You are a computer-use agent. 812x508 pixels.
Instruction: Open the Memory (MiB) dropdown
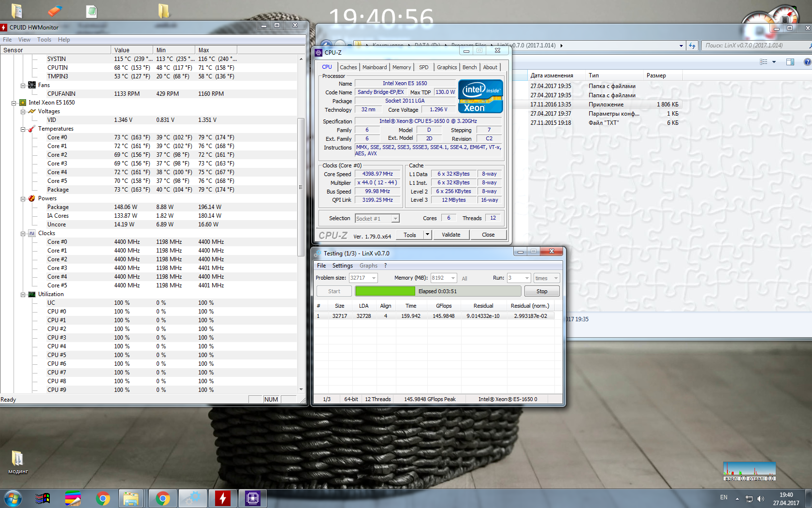point(453,278)
